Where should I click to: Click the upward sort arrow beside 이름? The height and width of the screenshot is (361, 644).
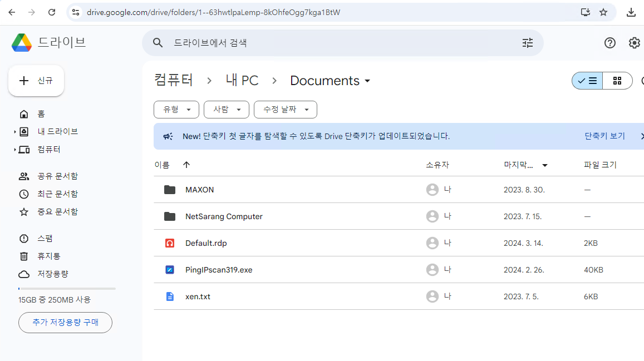186,165
